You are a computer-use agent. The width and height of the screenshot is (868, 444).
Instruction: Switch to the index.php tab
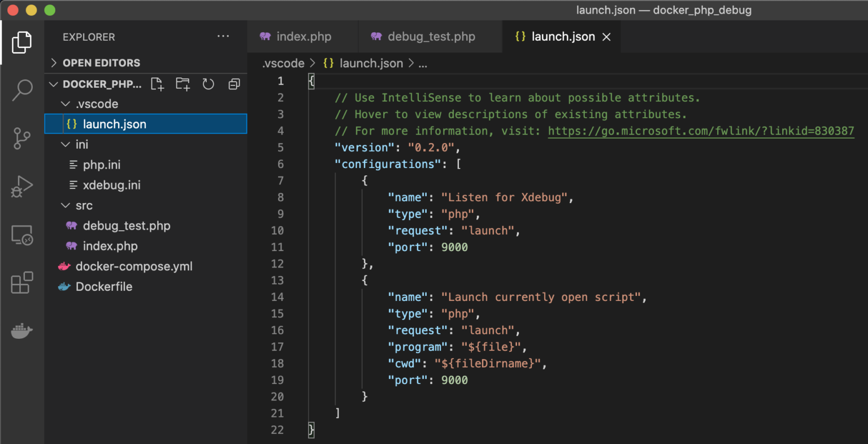click(x=302, y=37)
